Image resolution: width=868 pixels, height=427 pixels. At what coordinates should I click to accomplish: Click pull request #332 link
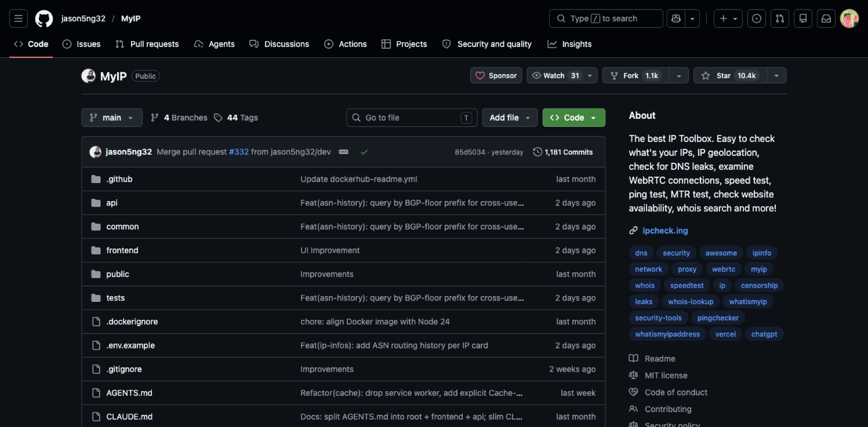239,152
